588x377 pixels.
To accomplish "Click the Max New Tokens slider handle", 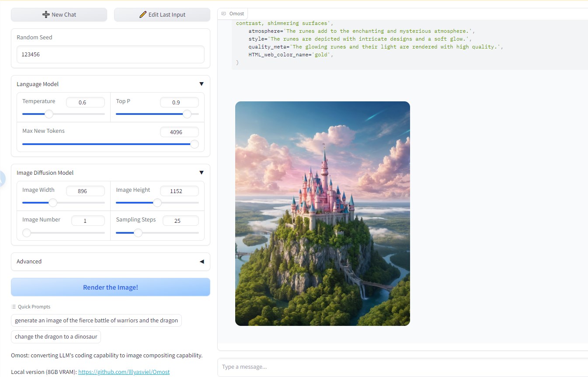I will pyautogui.click(x=194, y=144).
